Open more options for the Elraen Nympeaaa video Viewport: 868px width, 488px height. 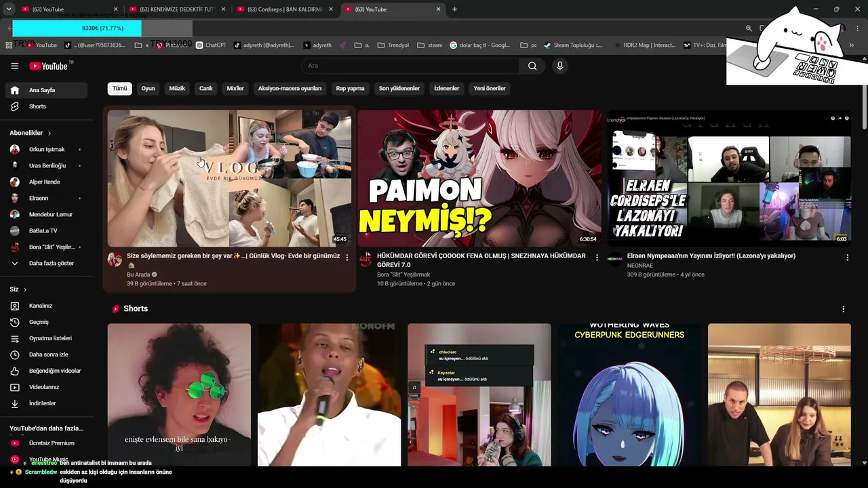point(847,258)
